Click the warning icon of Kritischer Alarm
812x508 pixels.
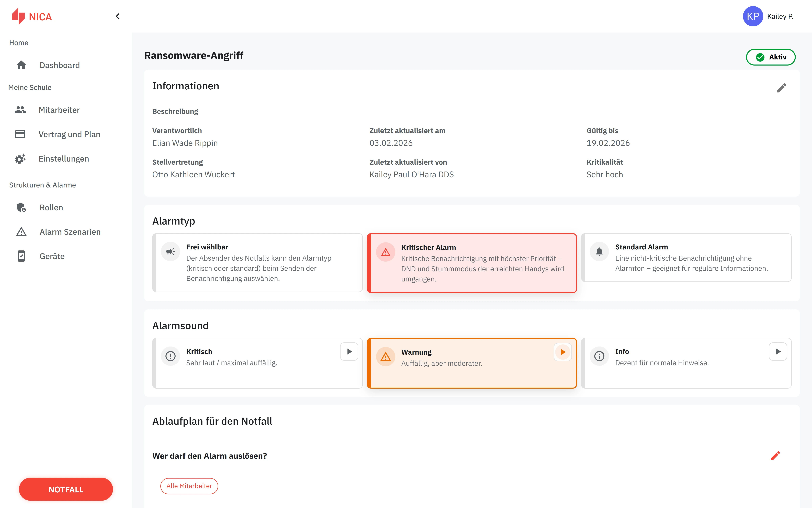click(x=386, y=252)
